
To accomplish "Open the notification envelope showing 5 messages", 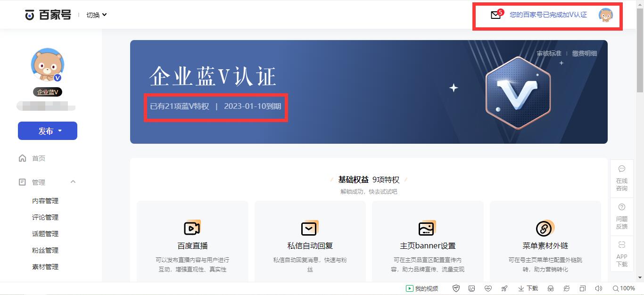I will coord(495,15).
